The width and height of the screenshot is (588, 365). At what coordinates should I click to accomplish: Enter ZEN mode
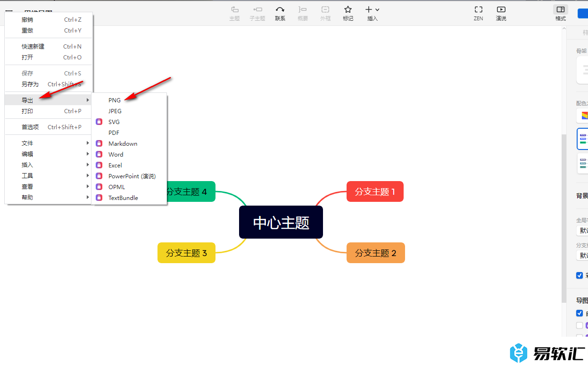[x=479, y=13]
